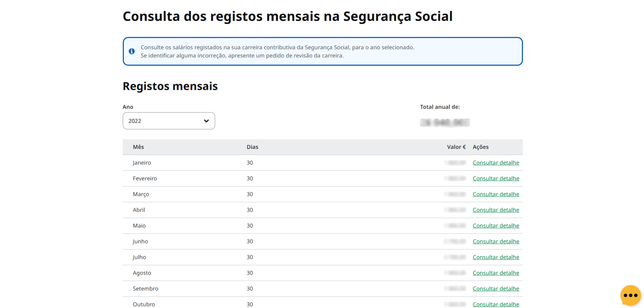Viewport: 644px width, 308px height.
Task: Consultar detalhe for Abril
Action: [x=496, y=210]
